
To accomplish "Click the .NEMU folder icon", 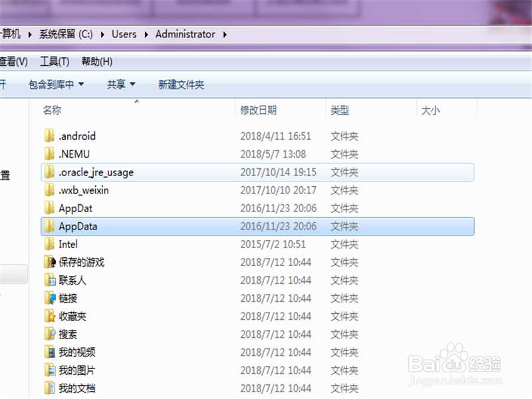I will pos(49,154).
